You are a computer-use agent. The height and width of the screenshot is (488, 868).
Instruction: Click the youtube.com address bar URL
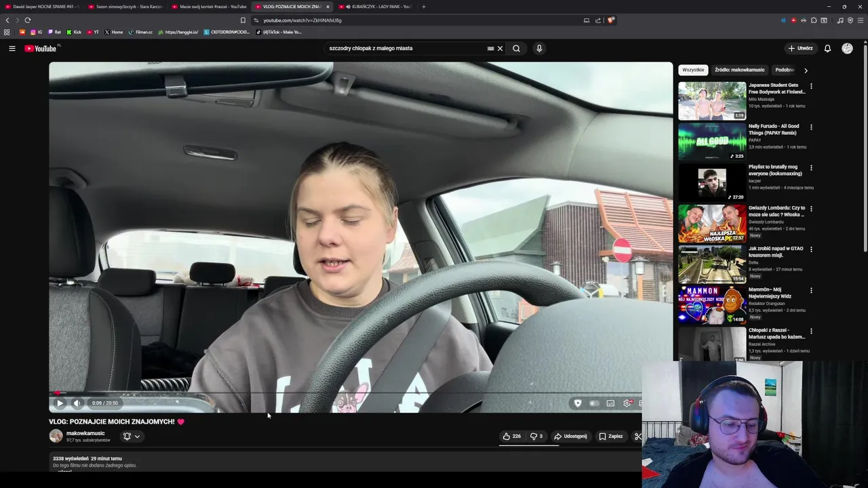point(302,20)
